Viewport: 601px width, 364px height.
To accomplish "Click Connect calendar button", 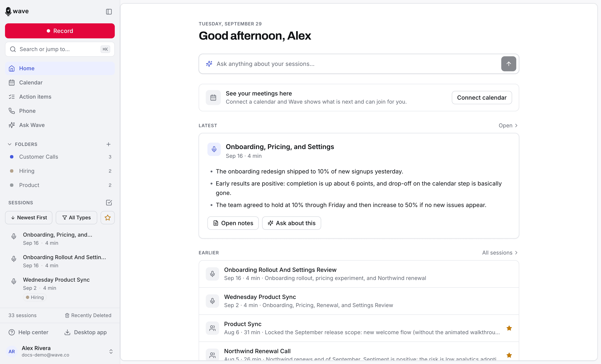I will pos(482,98).
